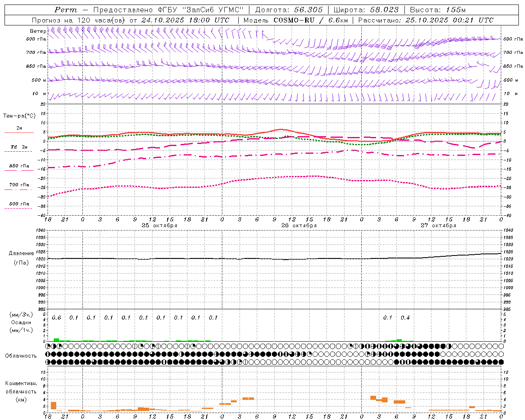Select the provider text ФГБУ "ЗапСиб УГМС"
The image size is (525, 420).
coord(201,10)
